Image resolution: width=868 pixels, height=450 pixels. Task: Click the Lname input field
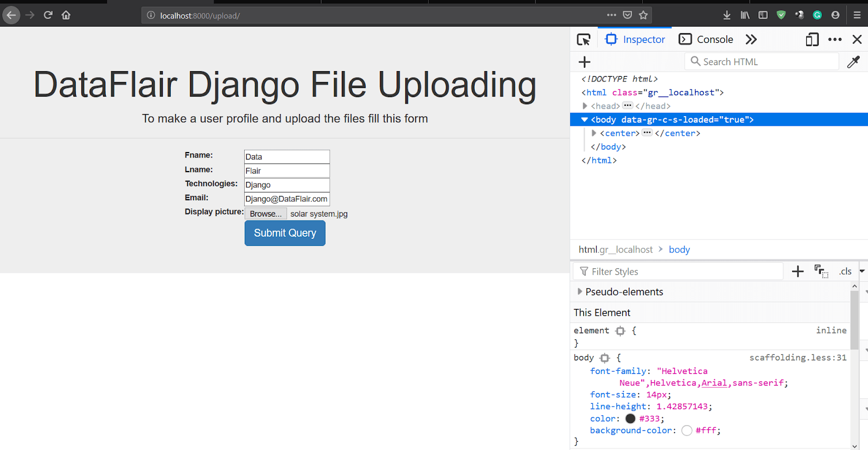click(287, 171)
